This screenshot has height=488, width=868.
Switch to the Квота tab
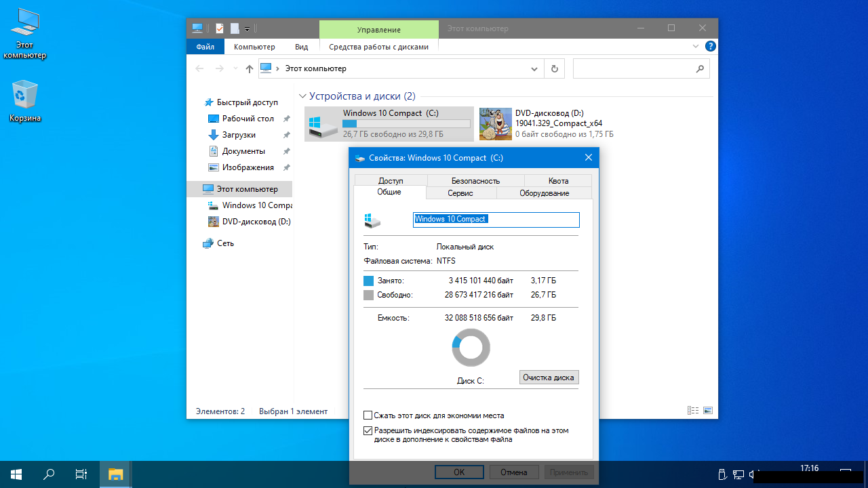pyautogui.click(x=558, y=180)
